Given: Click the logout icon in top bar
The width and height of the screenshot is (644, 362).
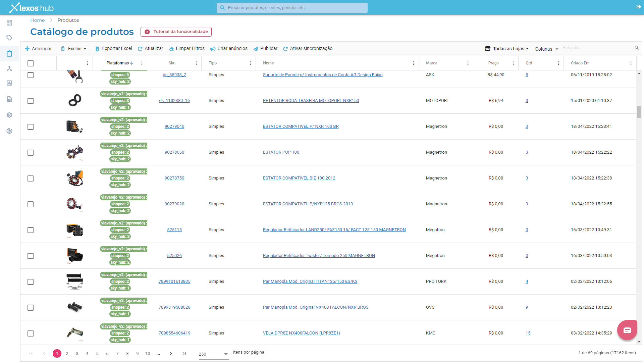Looking at the screenshot, I should (639, 7).
